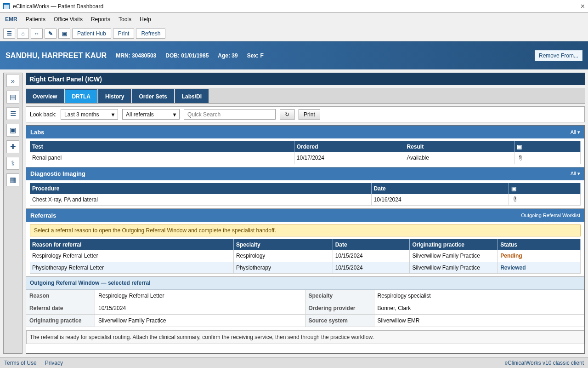Open the Outgoing Referral Worklist link
This screenshot has height=368, width=588.
[550, 215]
